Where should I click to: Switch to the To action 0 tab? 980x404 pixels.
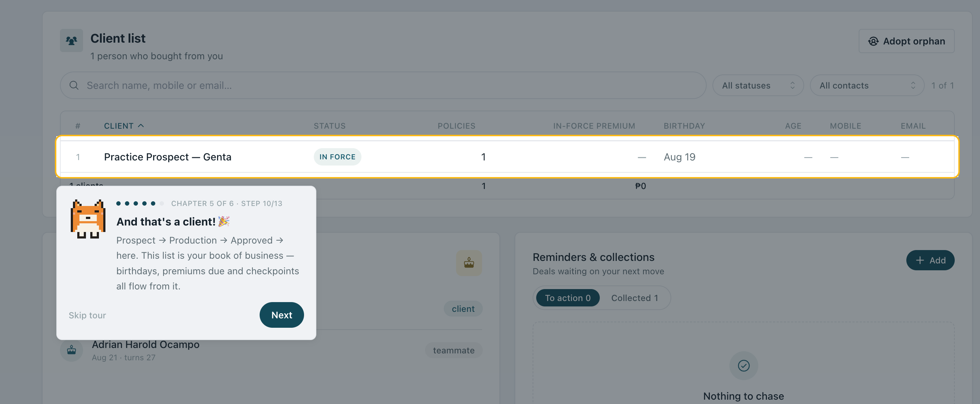click(567, 298)
